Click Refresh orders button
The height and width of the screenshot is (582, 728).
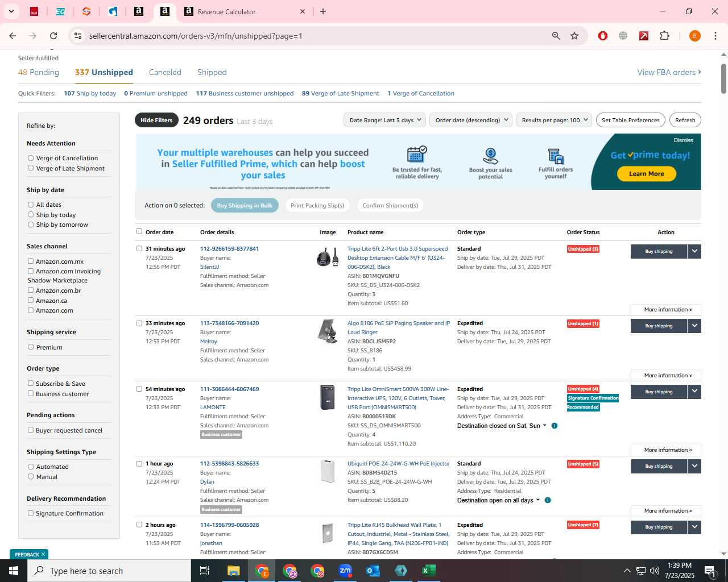(685, 120)
